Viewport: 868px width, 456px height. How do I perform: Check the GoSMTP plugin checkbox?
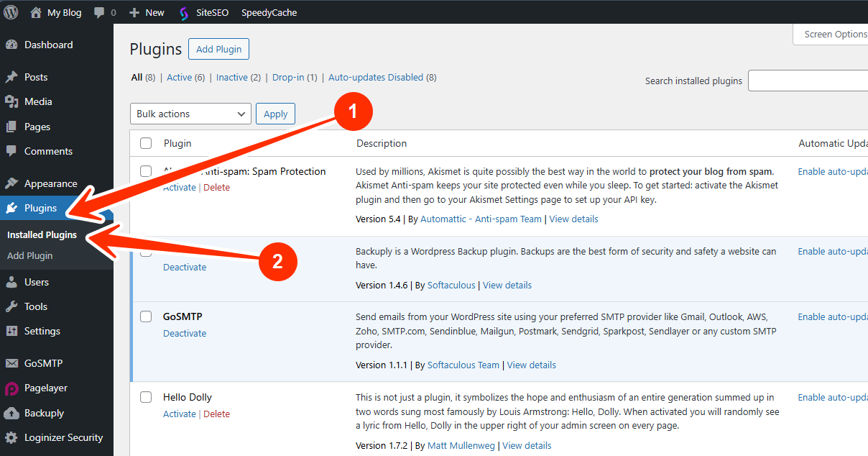tap(146, 316)
